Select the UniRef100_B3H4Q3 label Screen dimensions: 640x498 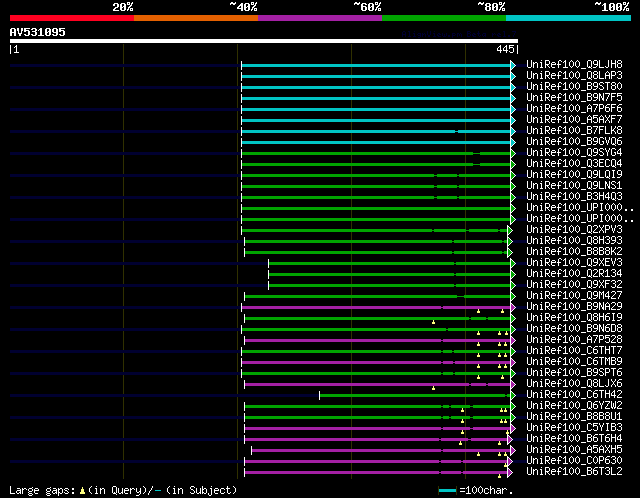[574, 197]
